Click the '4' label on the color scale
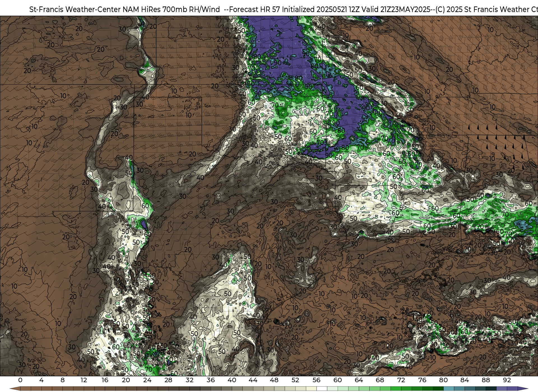 [x=41, y=380]
